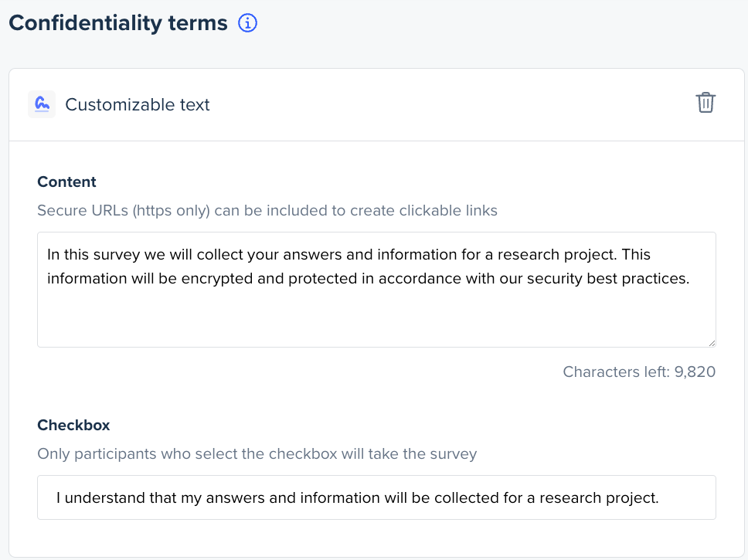This screenshot has height=560, width=748.
Task: Select the Customizable text title label
Action: tap(138, 105)
